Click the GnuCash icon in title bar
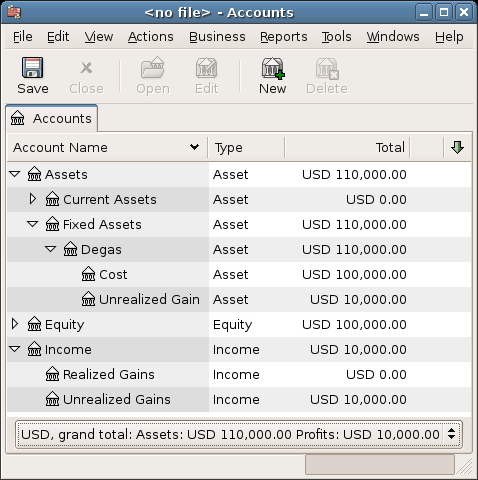Screen dimensions: 478x480 click(14, 12)
